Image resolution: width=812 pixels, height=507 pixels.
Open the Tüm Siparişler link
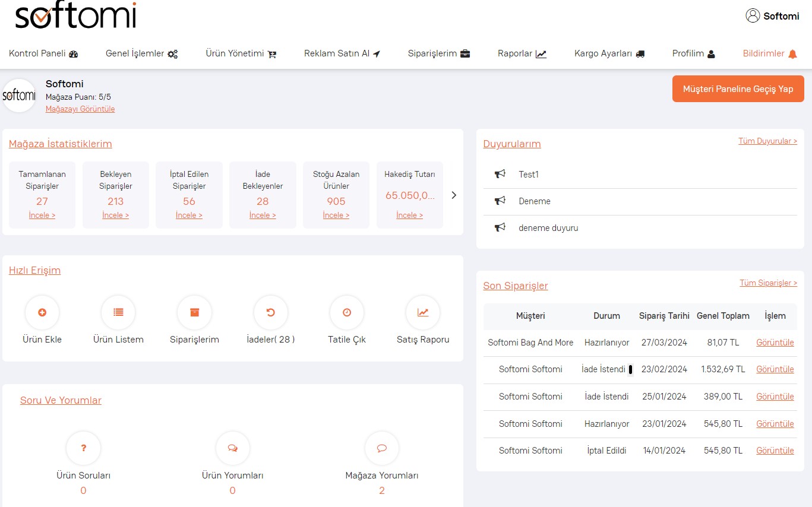tap(768, 283)
